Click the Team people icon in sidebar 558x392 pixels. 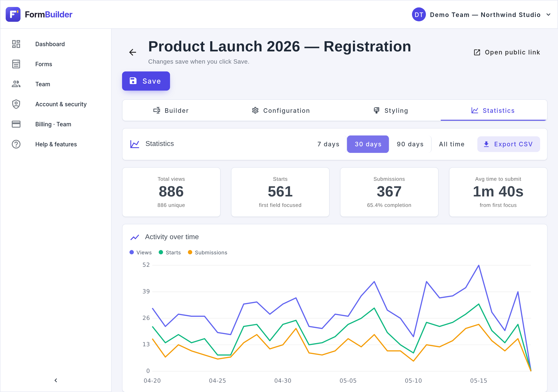coord(16,84)
